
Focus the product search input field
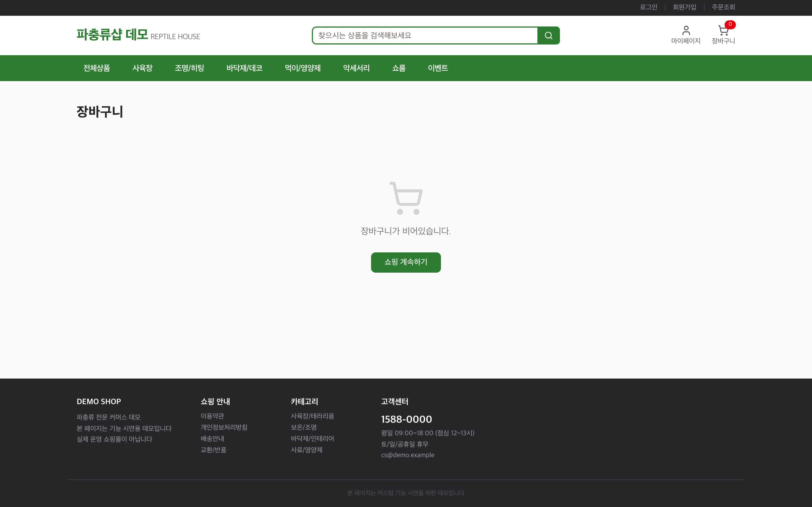[425, 35]
